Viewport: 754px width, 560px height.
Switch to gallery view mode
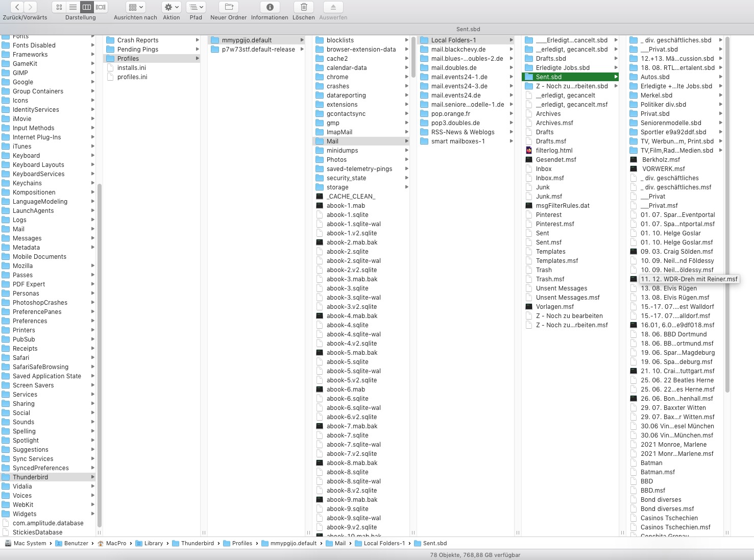101,7
